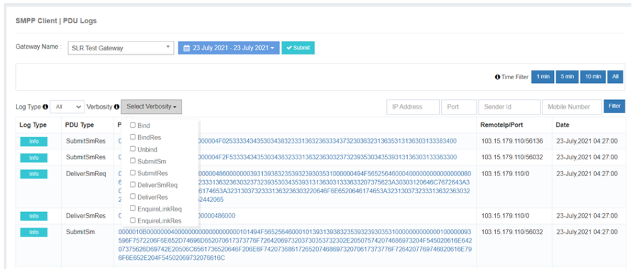The height and width of the screenshot is (275, 644).
Task: Select the DeliverRes checkbox
Action: (x=133, y=196)
